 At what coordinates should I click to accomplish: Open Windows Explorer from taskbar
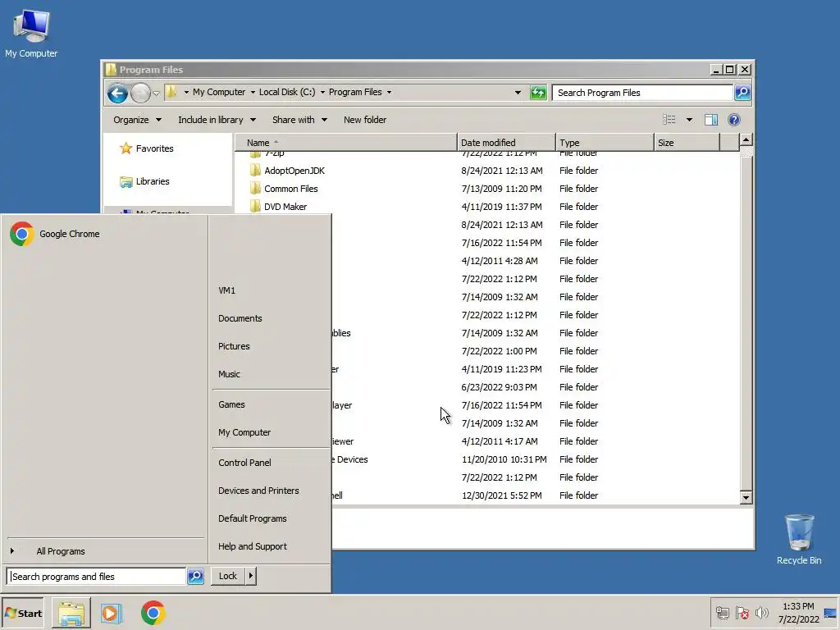[71, 613]
